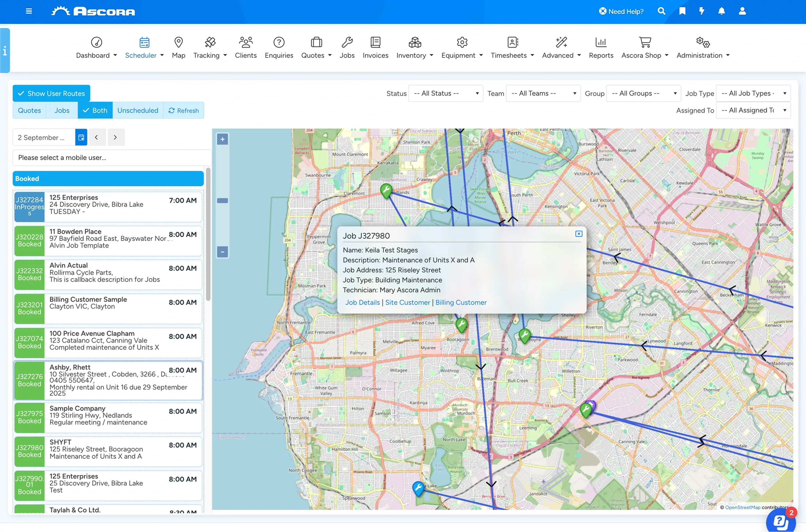Viewport: 806px width, 532px height.
Task: Open the Equipment menu
Action: coord(462,48)
